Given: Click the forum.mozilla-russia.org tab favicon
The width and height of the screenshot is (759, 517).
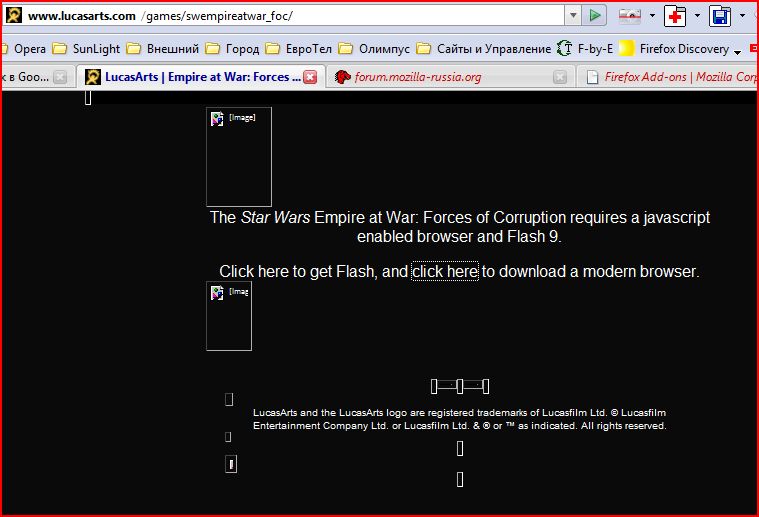Looking at the screenshot, I should point(342,77).
